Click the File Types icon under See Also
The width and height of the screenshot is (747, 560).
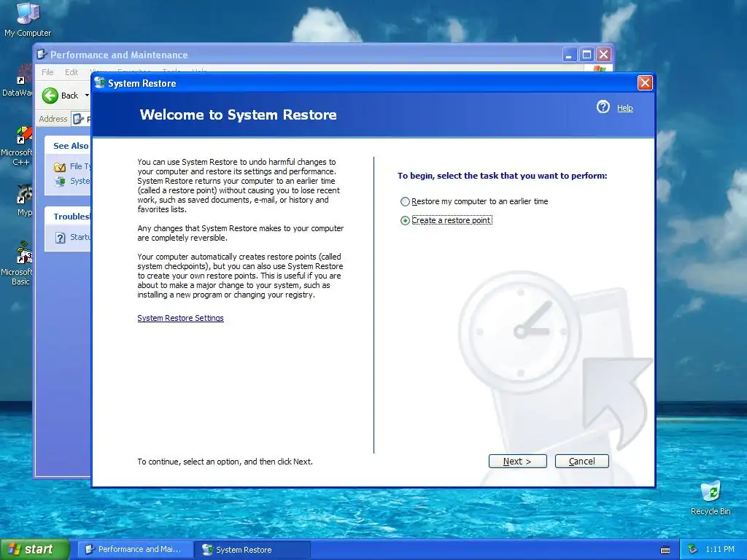(x=60, y=167)
